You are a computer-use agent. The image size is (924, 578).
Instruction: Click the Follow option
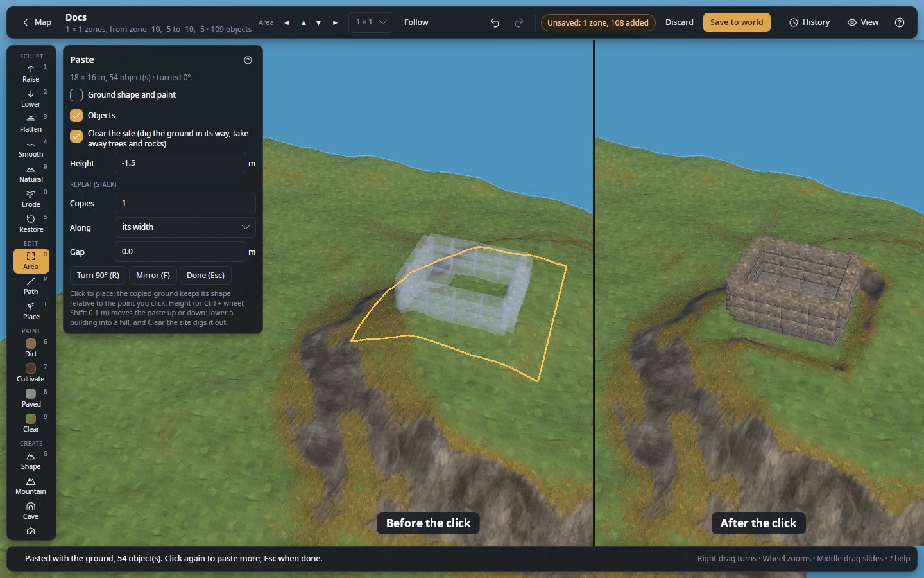416,22
